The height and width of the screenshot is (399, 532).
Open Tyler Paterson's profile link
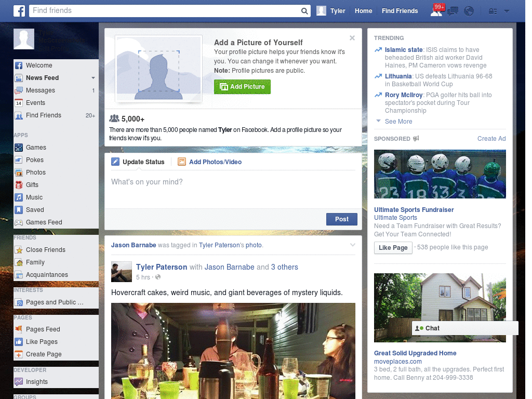163,267
